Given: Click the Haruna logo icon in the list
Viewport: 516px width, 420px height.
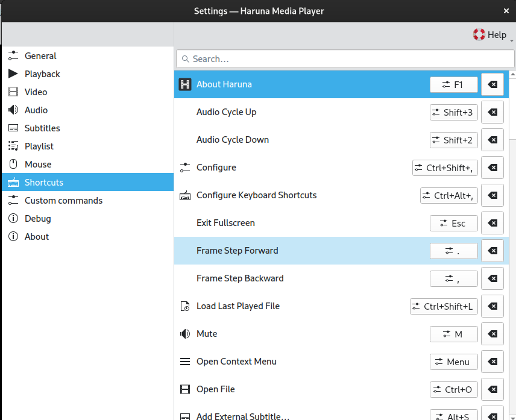Looking at the screenshot, I should click(185, 84).
